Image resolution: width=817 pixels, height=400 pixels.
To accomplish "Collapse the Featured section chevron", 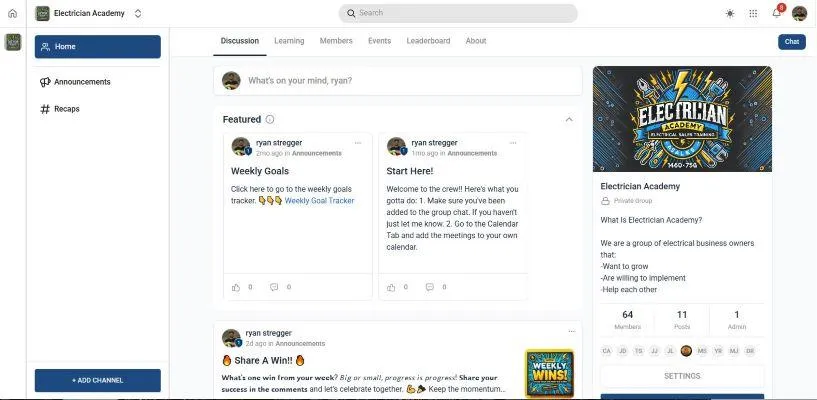I will [x=569, y=119].
